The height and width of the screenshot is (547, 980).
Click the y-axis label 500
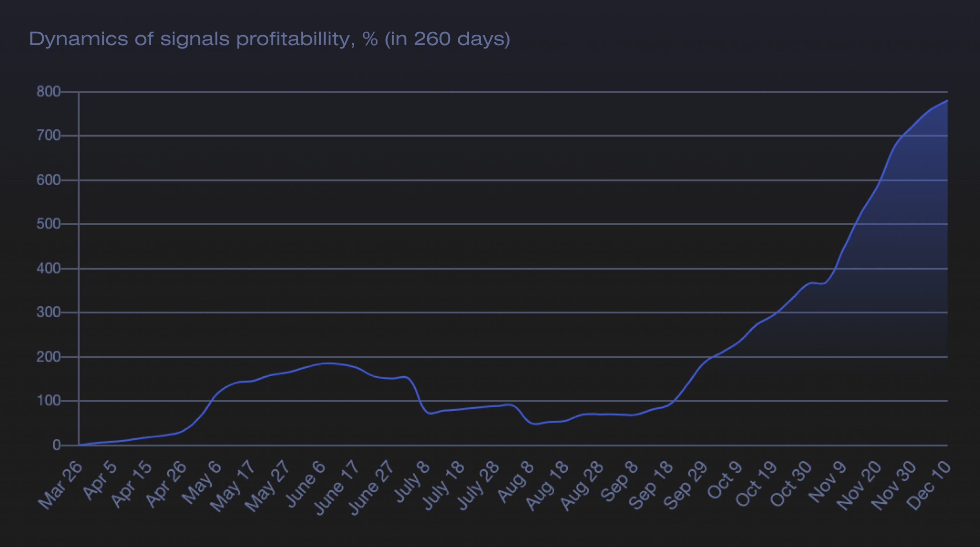48,224
